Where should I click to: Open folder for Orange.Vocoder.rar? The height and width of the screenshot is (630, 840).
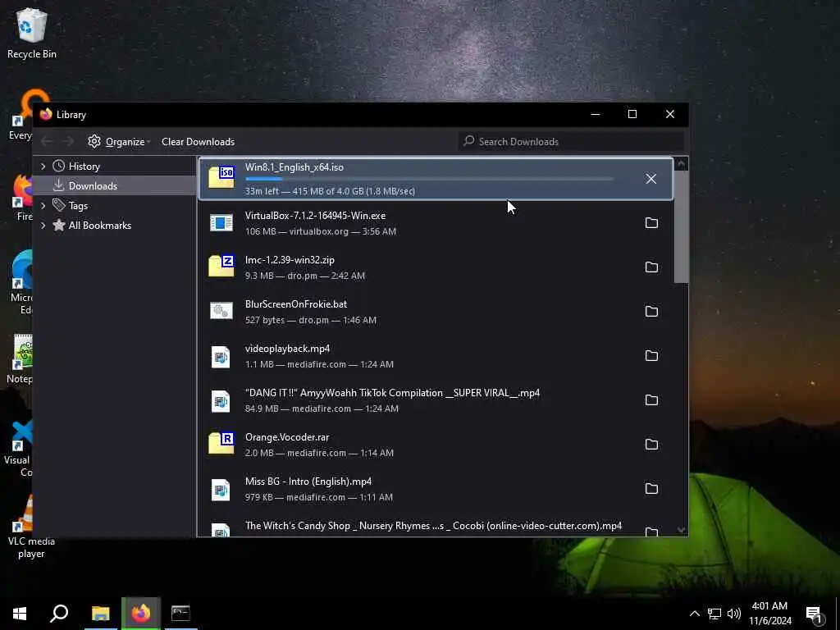pyautogui.click(x=651, y=444)
